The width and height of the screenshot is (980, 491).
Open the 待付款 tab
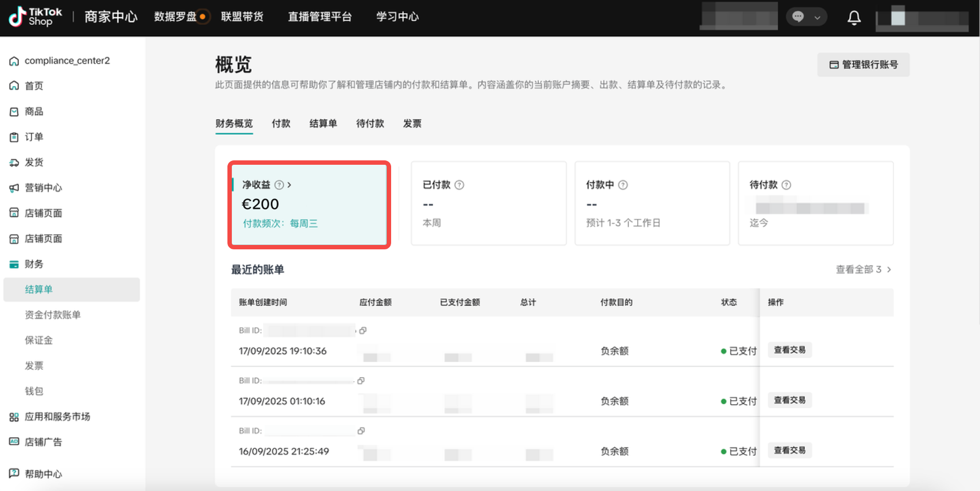[x=370, y=124]
